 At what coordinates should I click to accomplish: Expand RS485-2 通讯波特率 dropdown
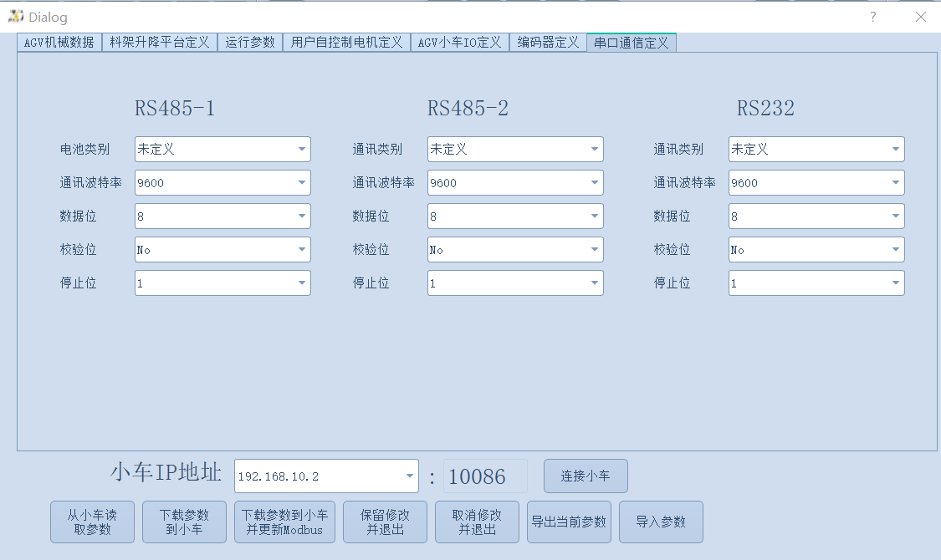pos(515,183)
